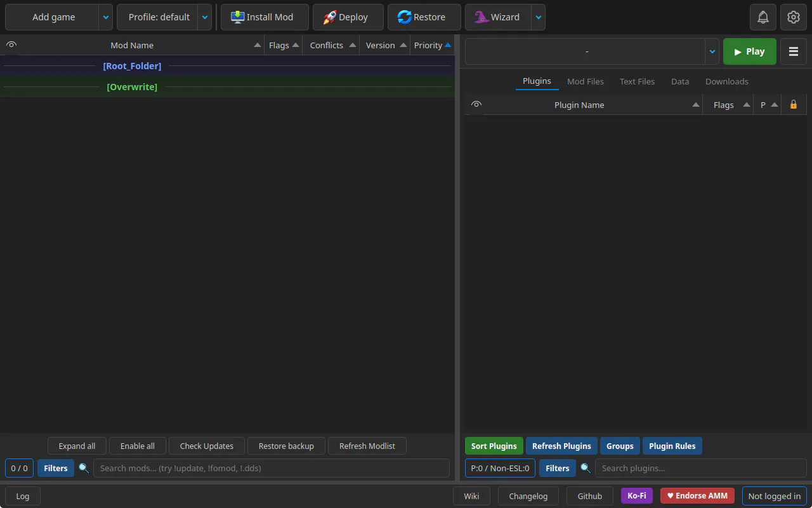Expand the Wizard dropdown arrow
Image resolution: width=812 pixels, height=508 pixels.
pyautogui.click(x=539, y=17)
